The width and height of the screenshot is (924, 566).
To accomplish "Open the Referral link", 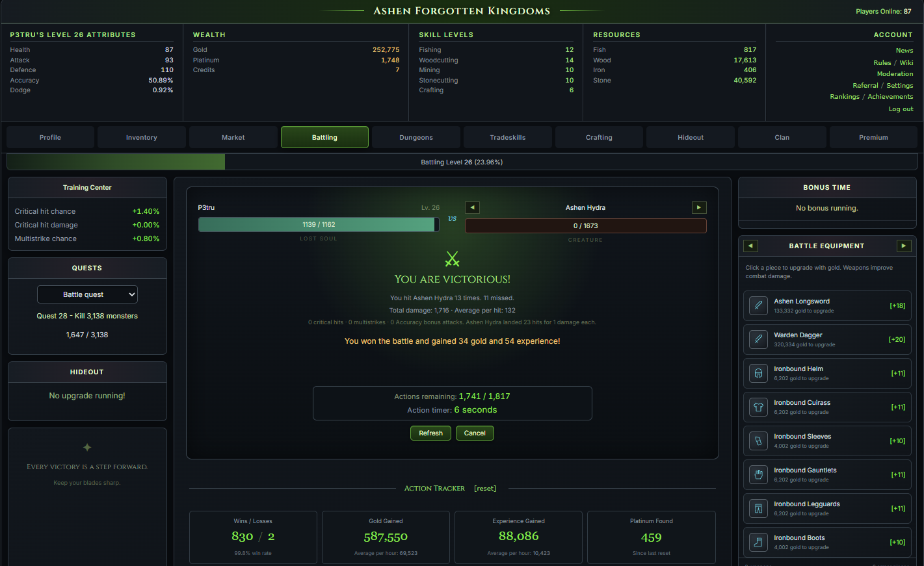I will click(x=865, y=85).
